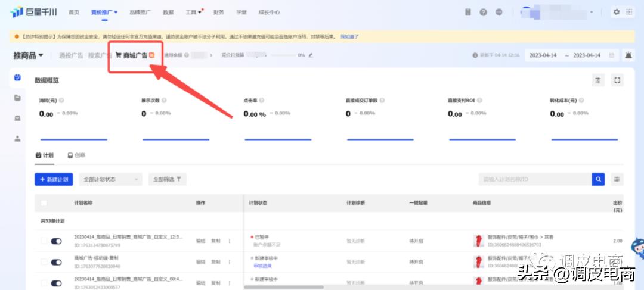
Task: Open the message chat bubble icon
Action: 499,13
